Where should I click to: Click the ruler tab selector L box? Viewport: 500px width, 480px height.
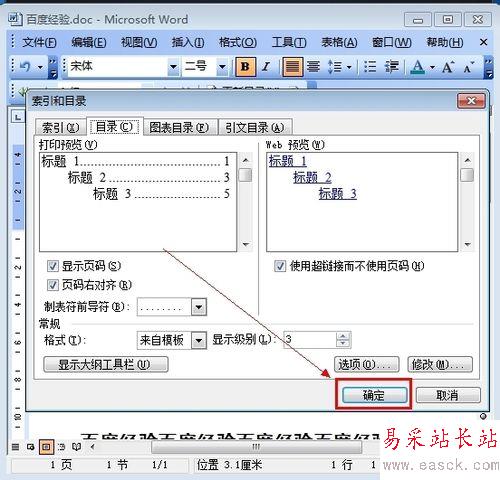(18, 117)
